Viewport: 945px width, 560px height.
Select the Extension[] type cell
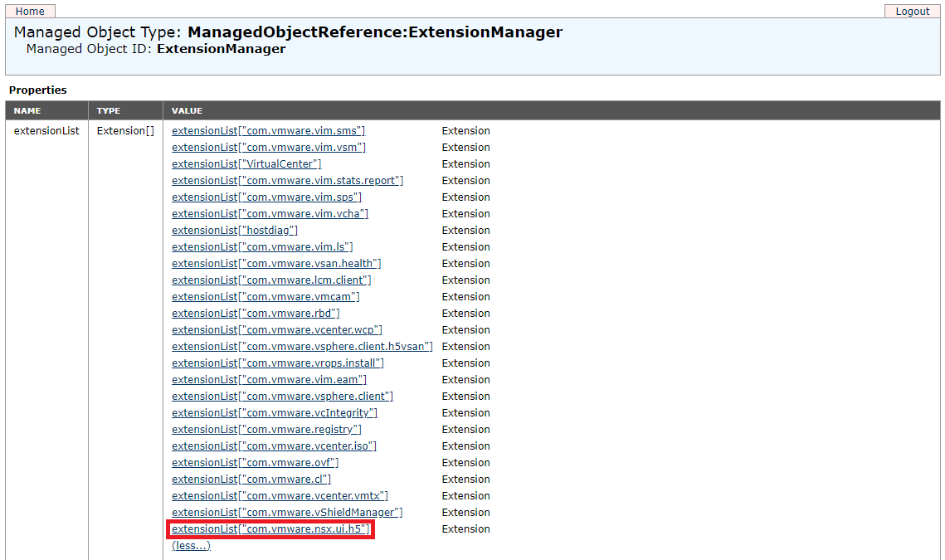pyautogui.click(x=125, y=131)
